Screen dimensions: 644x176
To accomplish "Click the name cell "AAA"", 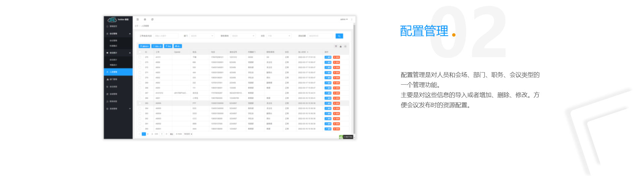I will click(194, 129).
